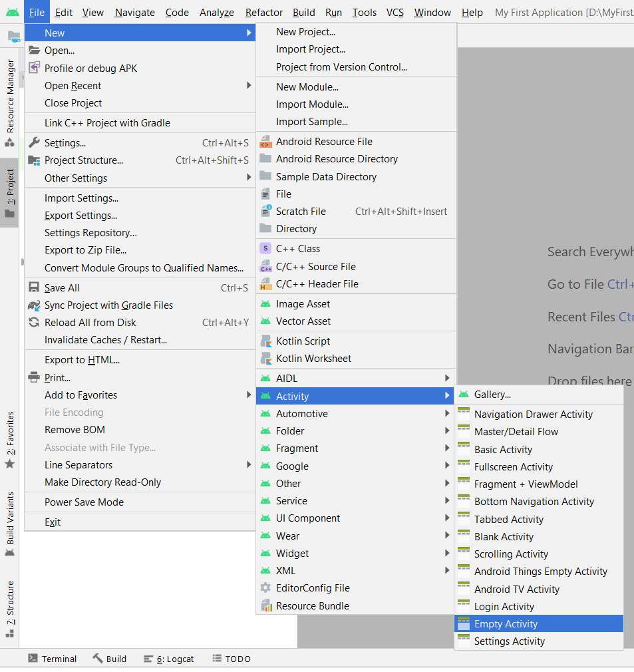The height and width of the screenshot is (672, 634).
Task: Open the Edit menu
Action: [63, 13]
